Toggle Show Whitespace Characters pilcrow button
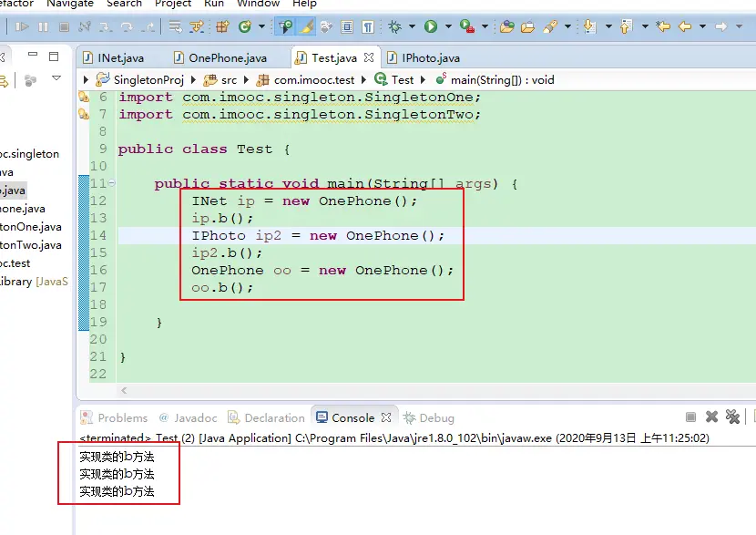The image size is (756, 535). [368, 27]
